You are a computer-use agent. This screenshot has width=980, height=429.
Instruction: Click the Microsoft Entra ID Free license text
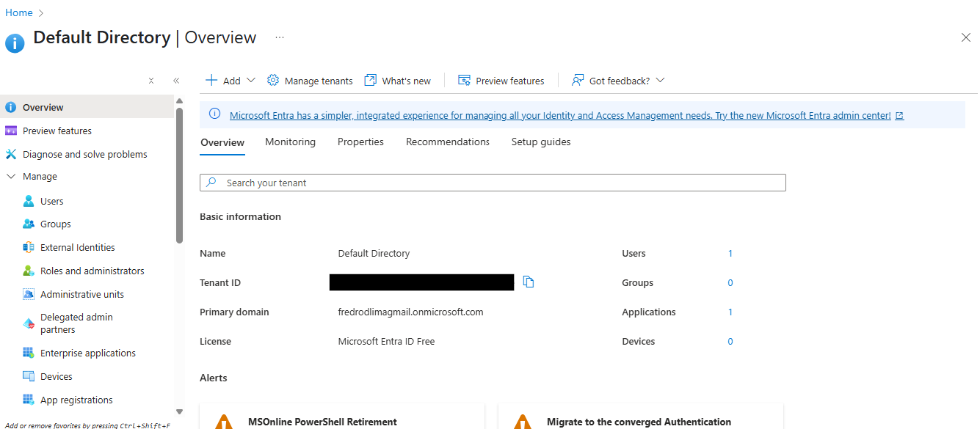pyautogui.click(x=386, y=341)
